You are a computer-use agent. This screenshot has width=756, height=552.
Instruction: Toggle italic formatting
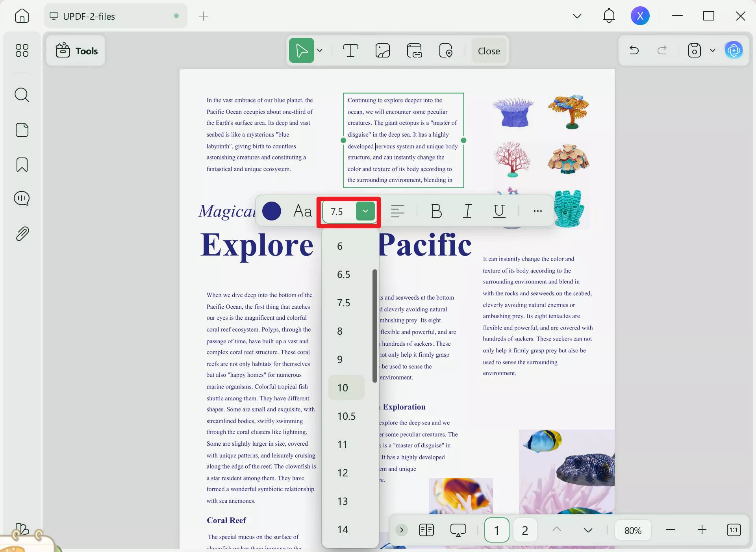[x=467, y=211]
